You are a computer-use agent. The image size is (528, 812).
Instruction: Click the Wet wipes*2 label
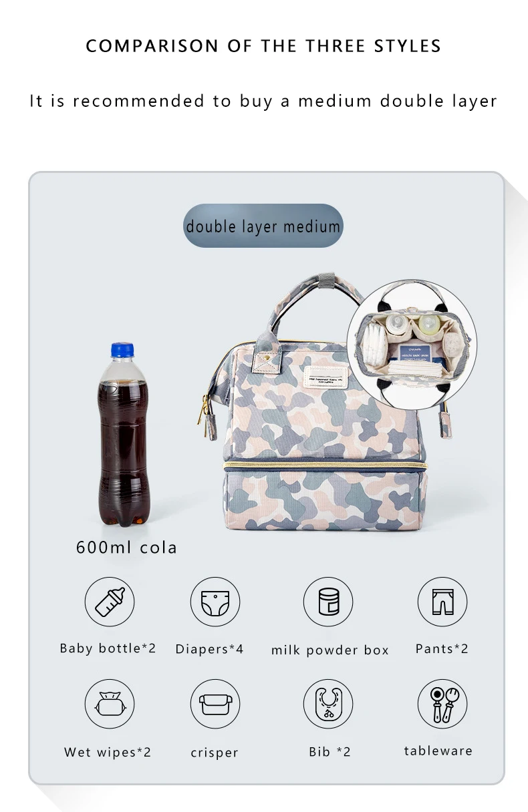point(108,753)
